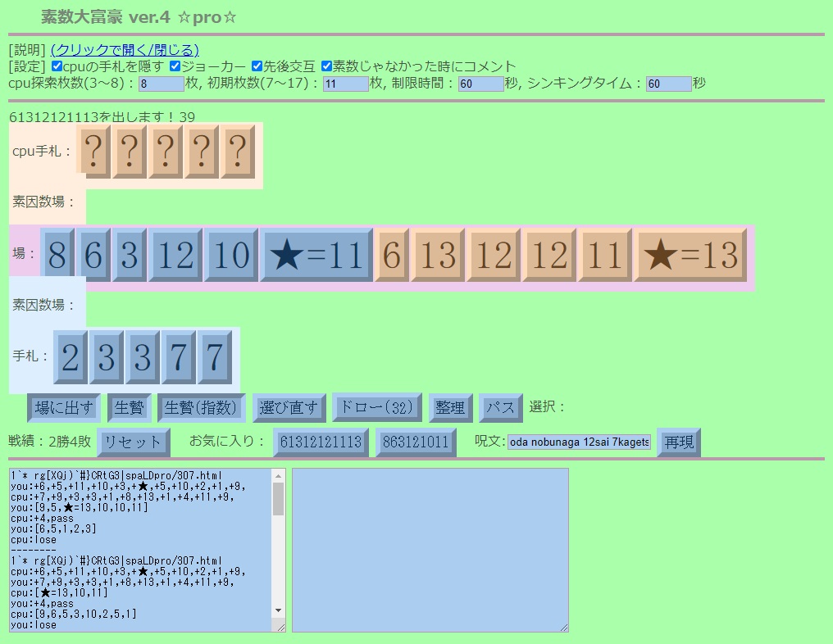Click the ドロー(32) draw button

pyautogui.click(x=376, y=407)
